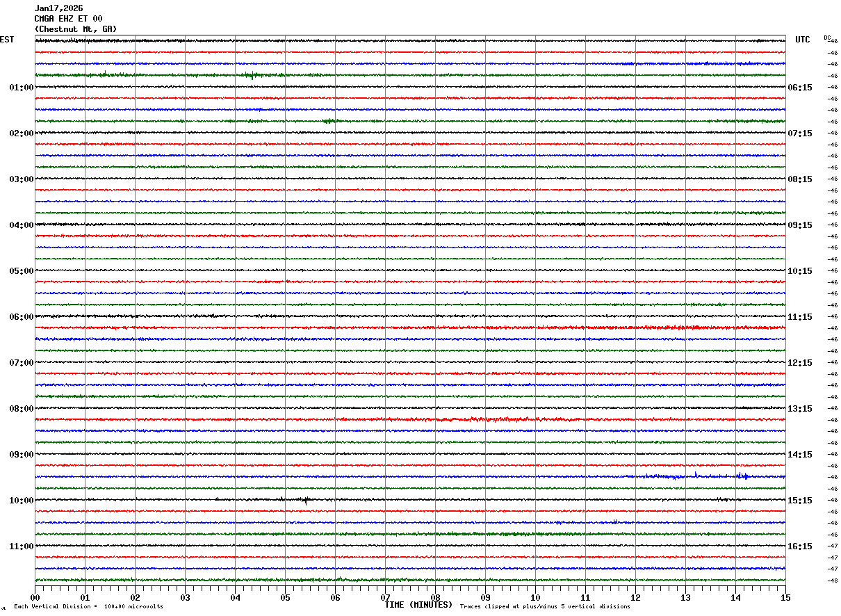Click the 12:15 UTC time label

(800, 363)
